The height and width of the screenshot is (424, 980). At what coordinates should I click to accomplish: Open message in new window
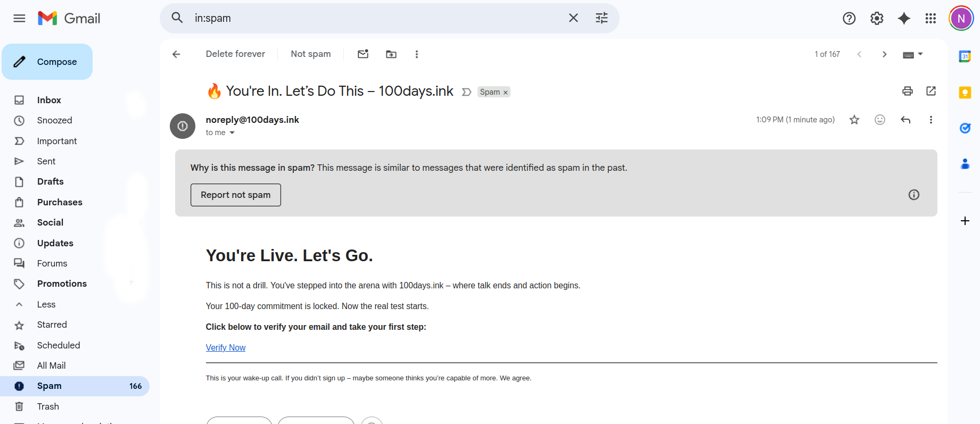931,91
